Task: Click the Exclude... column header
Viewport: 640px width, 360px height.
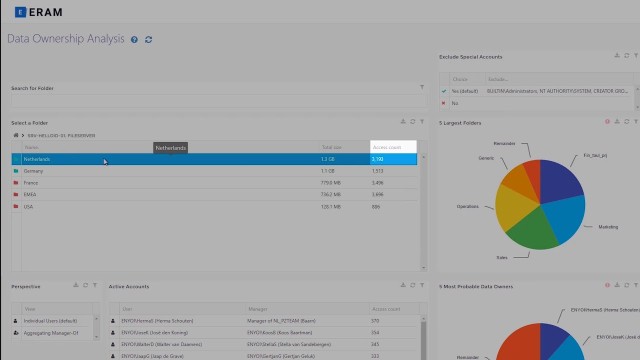Action: click(x=498, y=79)
